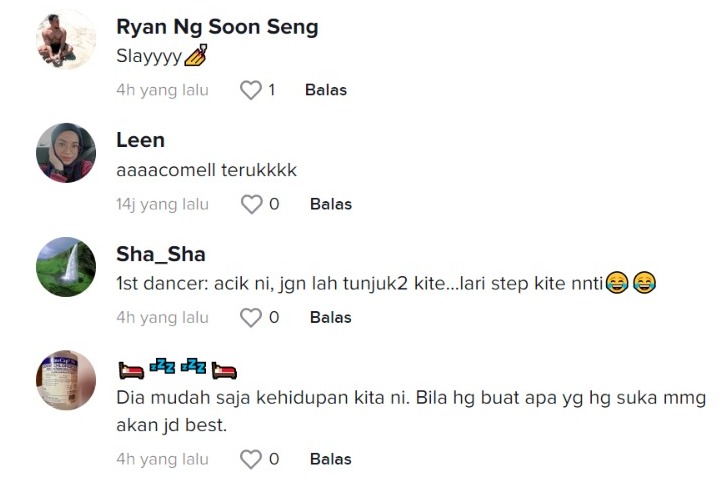Reply to Sha_Sha's dancer comment
This screenshot has height=483, width=728.
tap(330, 317)
